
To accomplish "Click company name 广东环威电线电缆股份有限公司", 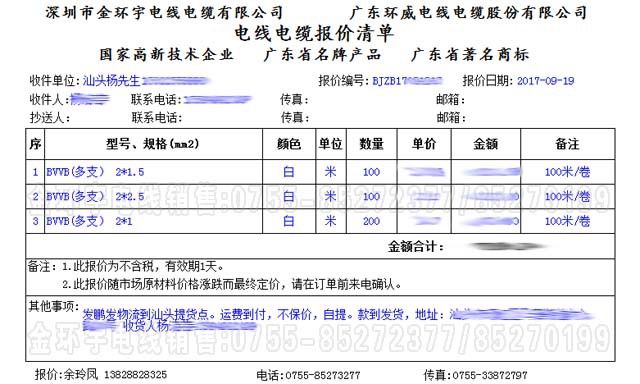I will [x=469, y=12].
